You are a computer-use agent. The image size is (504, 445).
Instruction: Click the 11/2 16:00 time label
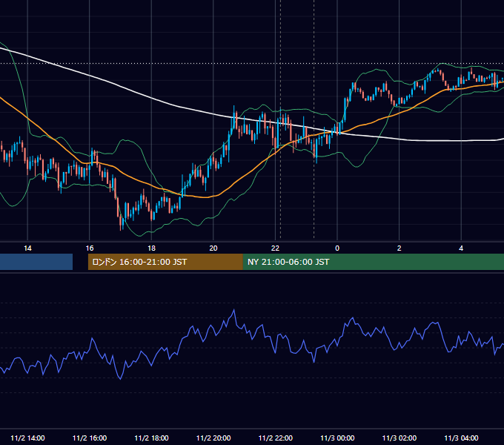click(x=90, y=438)
